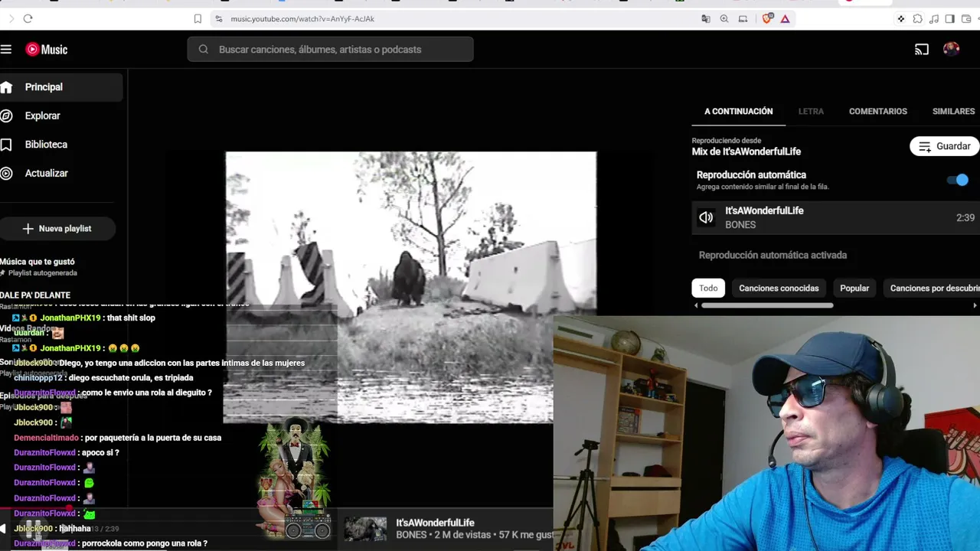Open the site information icon in address bar
Screen dimensions: 980x551
[x=219, y=18]
